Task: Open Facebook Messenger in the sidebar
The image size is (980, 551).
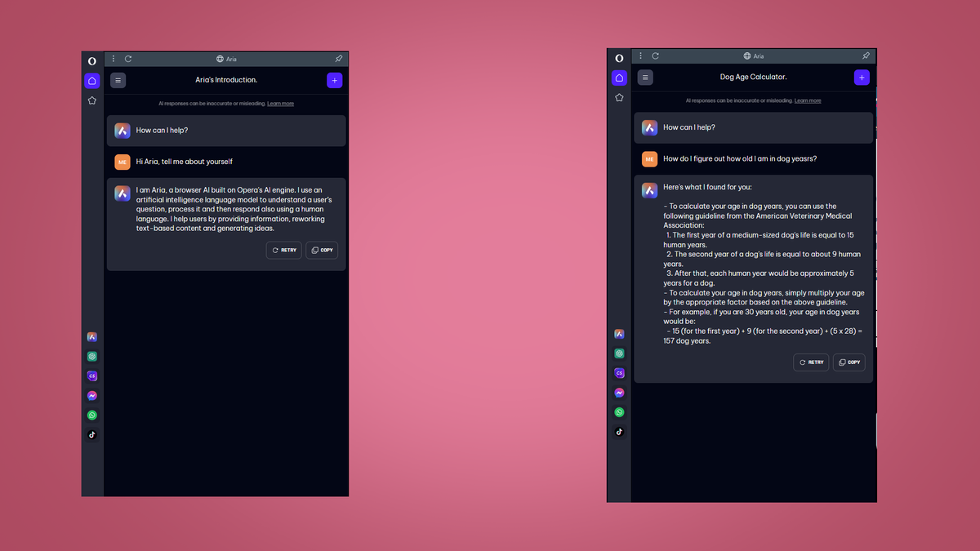Action: [91, 395]
